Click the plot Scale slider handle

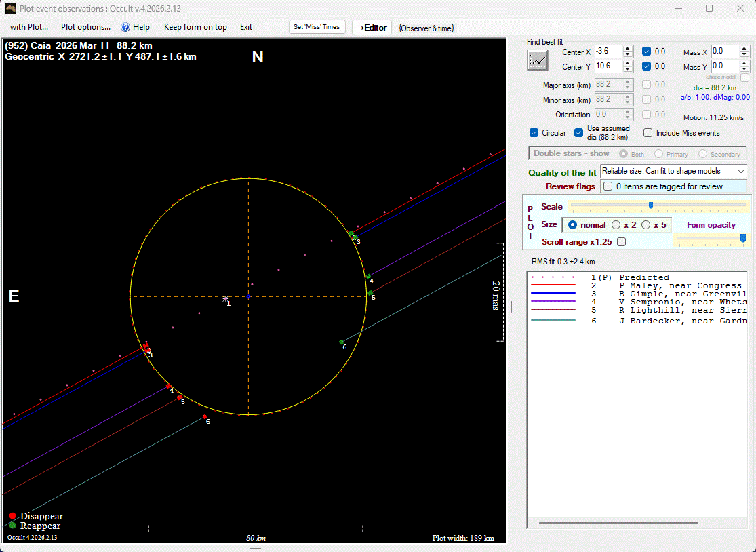point(651,205)
